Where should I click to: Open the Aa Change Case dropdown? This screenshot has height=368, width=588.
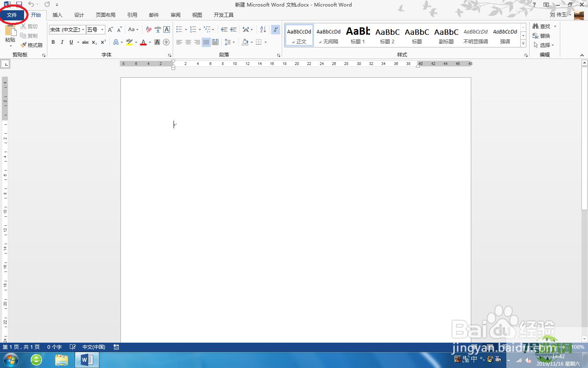point(133,29)
